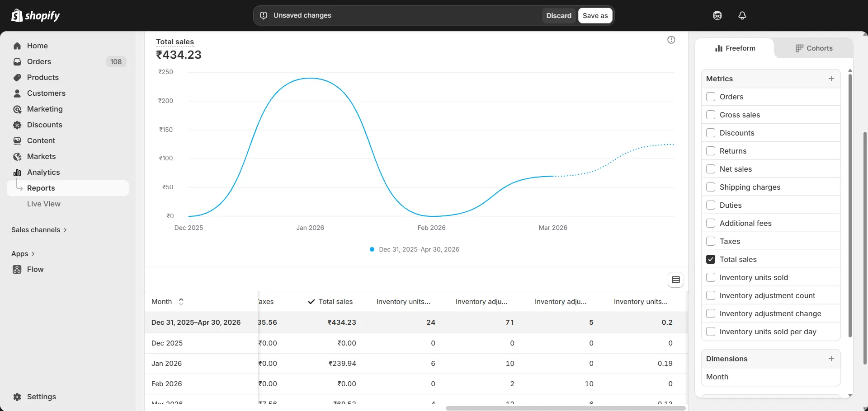Screen dimensions: 868x411
Task: Click the Flow app icon
Action: 17,269
